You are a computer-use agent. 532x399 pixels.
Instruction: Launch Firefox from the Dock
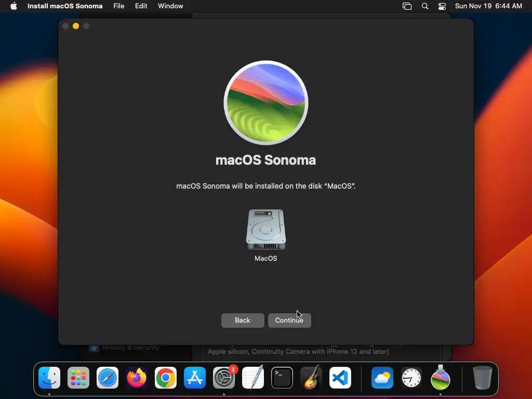[x=137, y=378]
